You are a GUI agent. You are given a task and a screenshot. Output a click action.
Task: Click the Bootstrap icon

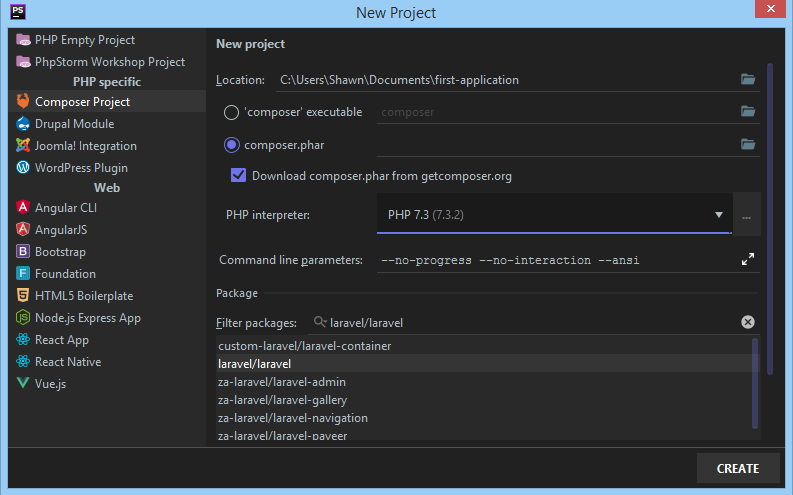[23, 251]
